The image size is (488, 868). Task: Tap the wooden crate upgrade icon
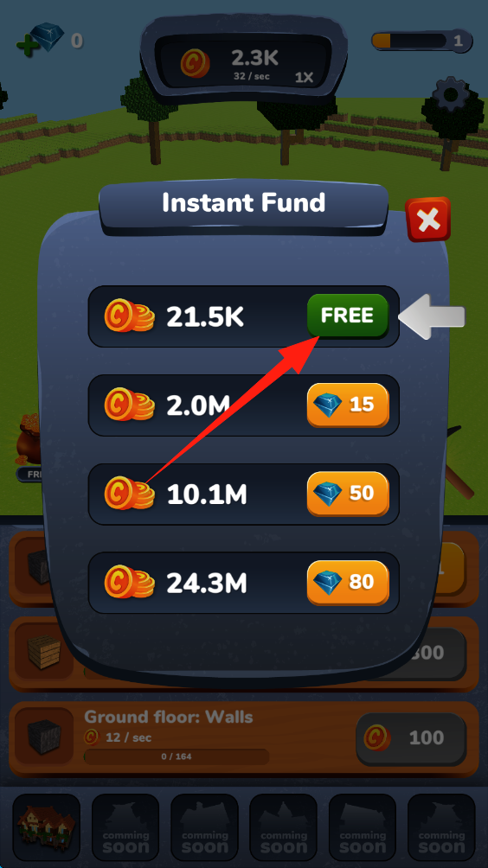click(44, 652)
